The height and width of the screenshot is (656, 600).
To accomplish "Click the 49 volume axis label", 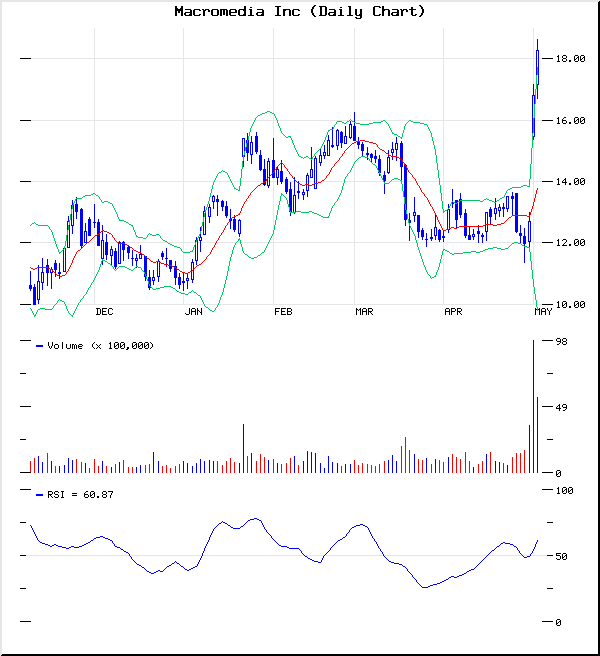I will tap(562, 407).
